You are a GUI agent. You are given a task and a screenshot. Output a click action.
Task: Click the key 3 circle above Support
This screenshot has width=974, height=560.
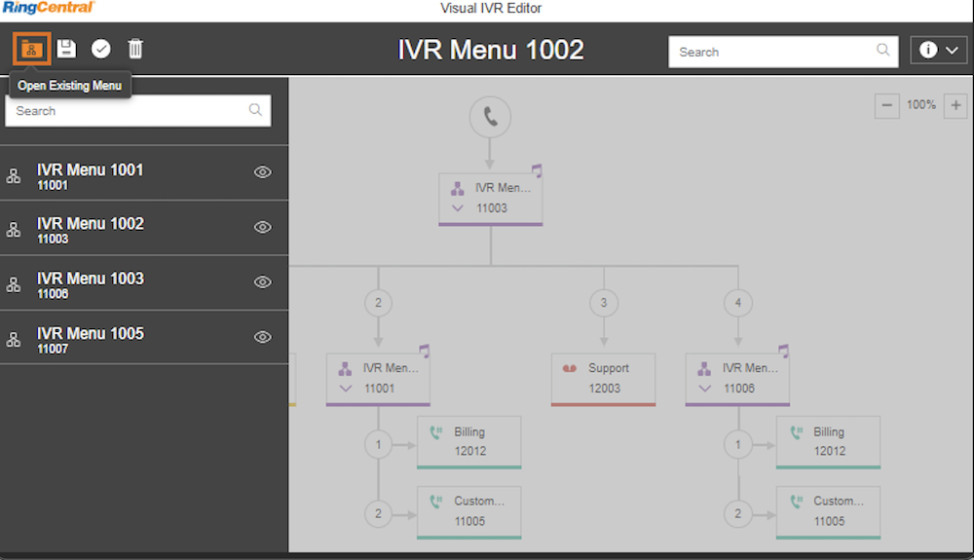click(x=603, y=303)
